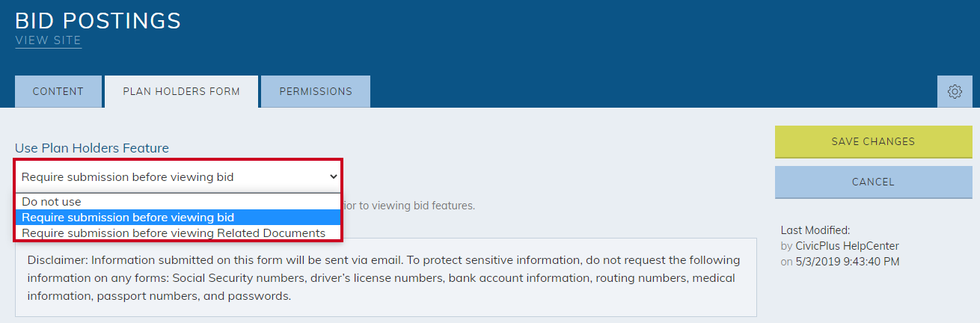980x323 pixels.
Task: Click the 'Last Modified:' label
Action: pyautogui.click(x=815, y=230)
